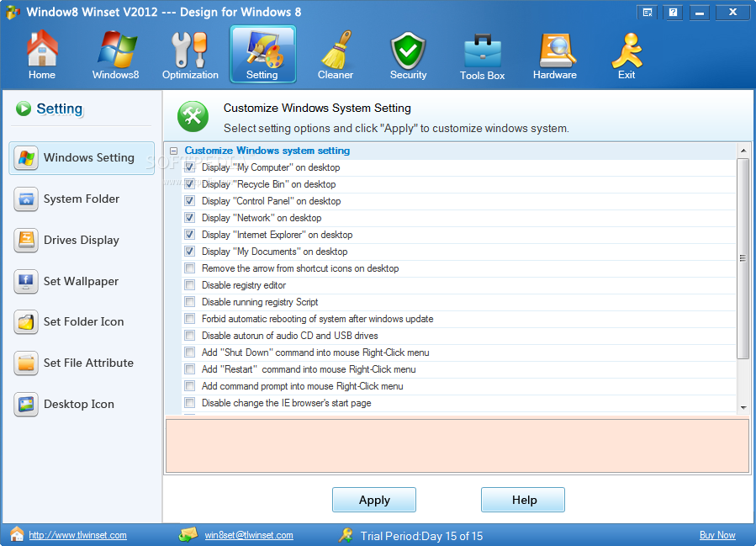Open the Cleaner broom icon
The height and width of the screenshot is (546, 756).
[x=336, y=54]
